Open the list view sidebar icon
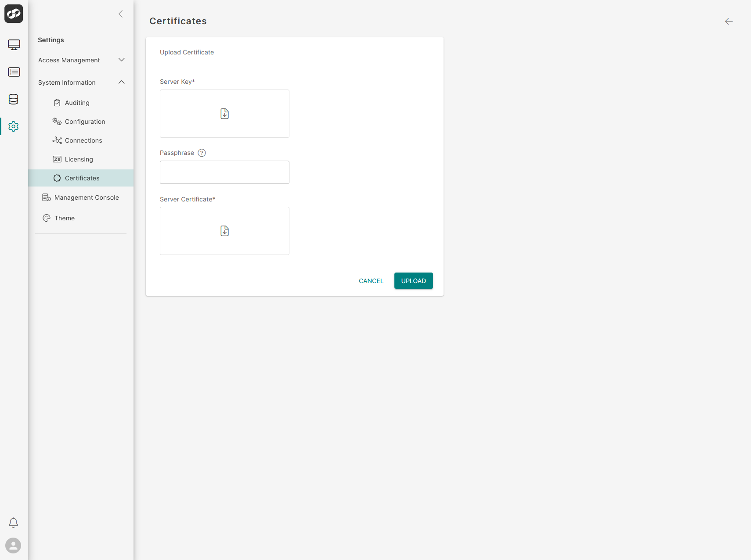This screenshot has height=560, width=751. (x=14, y=72)
